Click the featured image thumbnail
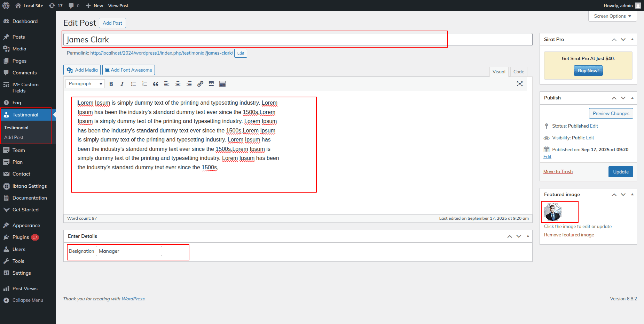The image size is (644, 324). coord(553,212)
